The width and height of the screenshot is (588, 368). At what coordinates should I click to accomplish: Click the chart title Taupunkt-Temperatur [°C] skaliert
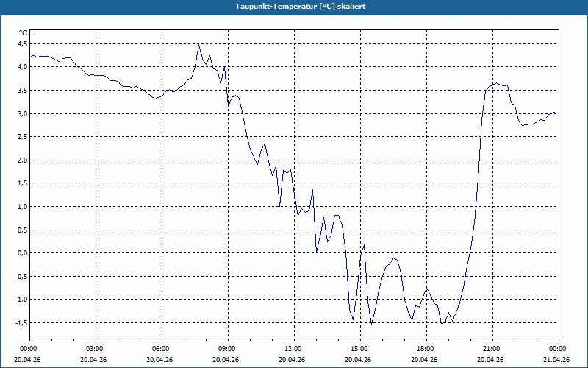[301, 7]
